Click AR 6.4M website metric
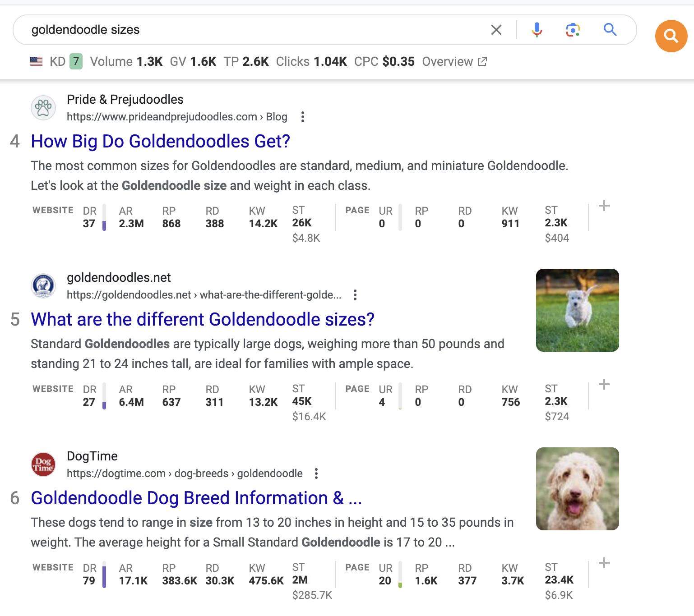Image resolution: width=694 pixels, height=616 pixels. (x=131, y=396)
